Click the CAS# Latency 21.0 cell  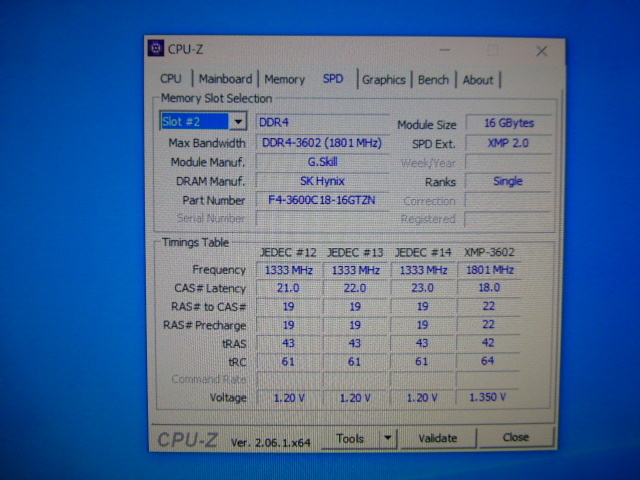pyautogui.click(x=289, y=288)
